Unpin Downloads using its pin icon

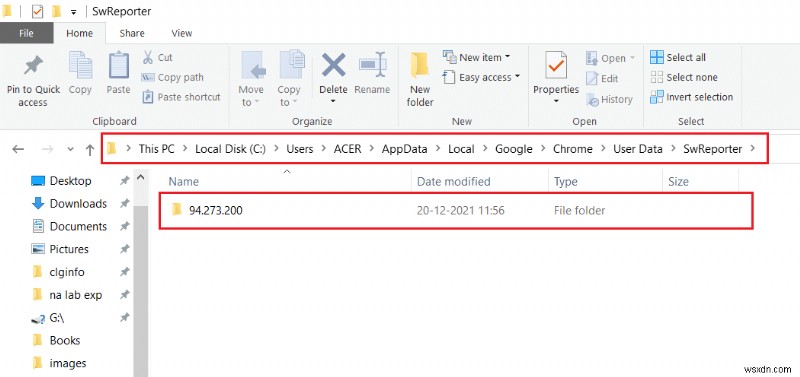click(124, 204)
